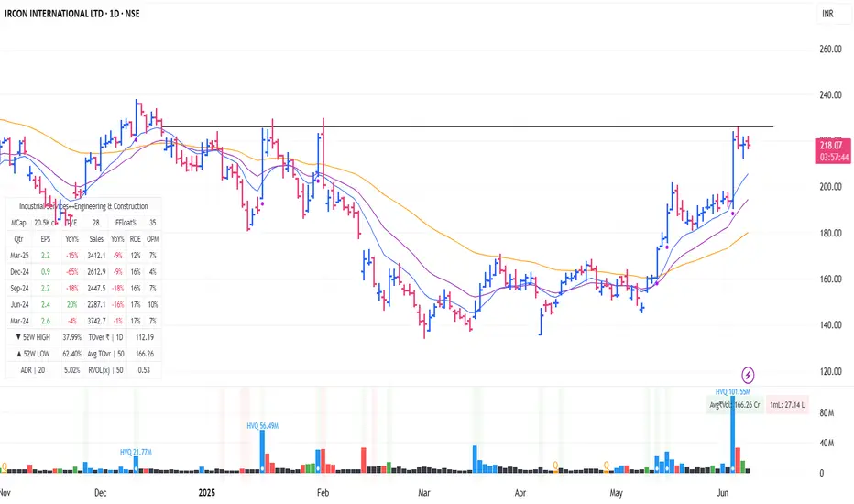Click the AvgRVol 166.26 Cr label
The image size is (854, 504).
pos(734,405)
